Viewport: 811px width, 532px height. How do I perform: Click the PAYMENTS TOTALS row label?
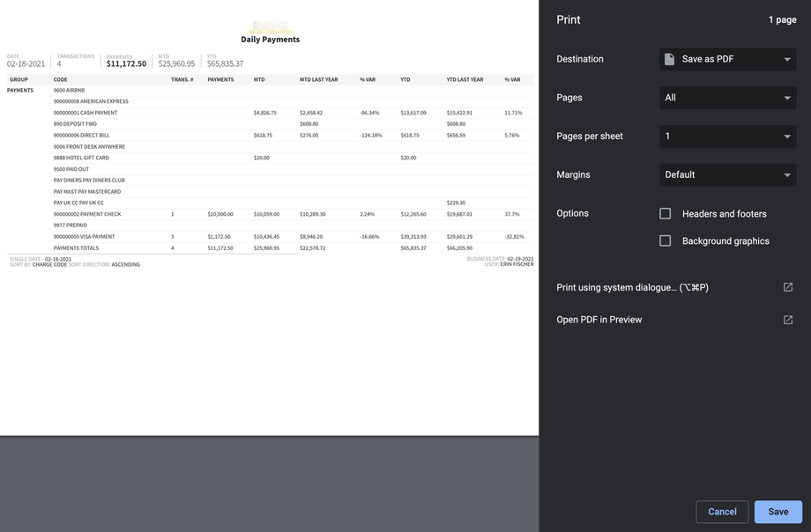76,248
